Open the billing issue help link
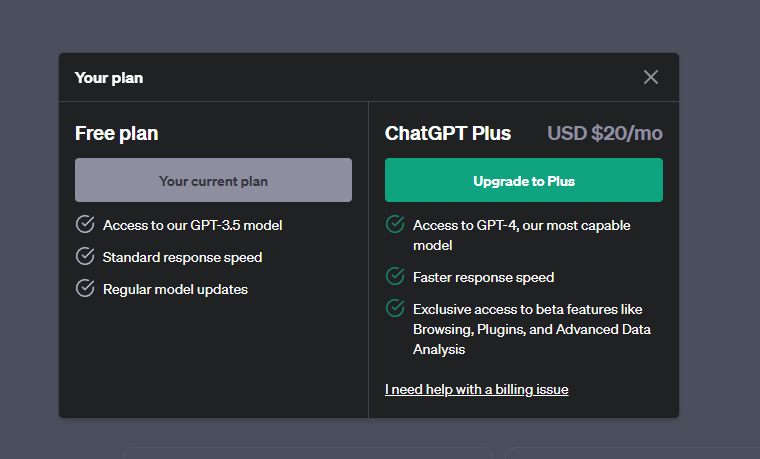The image size is (760, 459). [x=476, y=389]
